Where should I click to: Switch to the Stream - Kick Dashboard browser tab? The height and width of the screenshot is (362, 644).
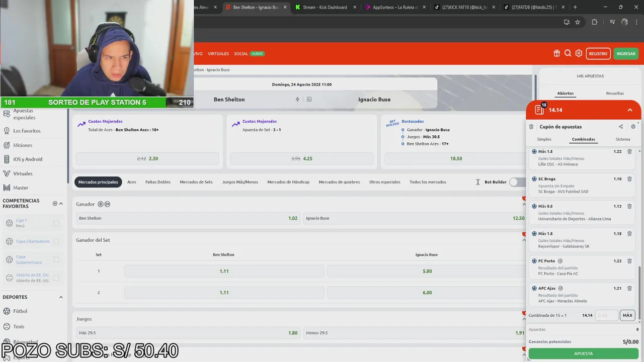click(325, 7)
